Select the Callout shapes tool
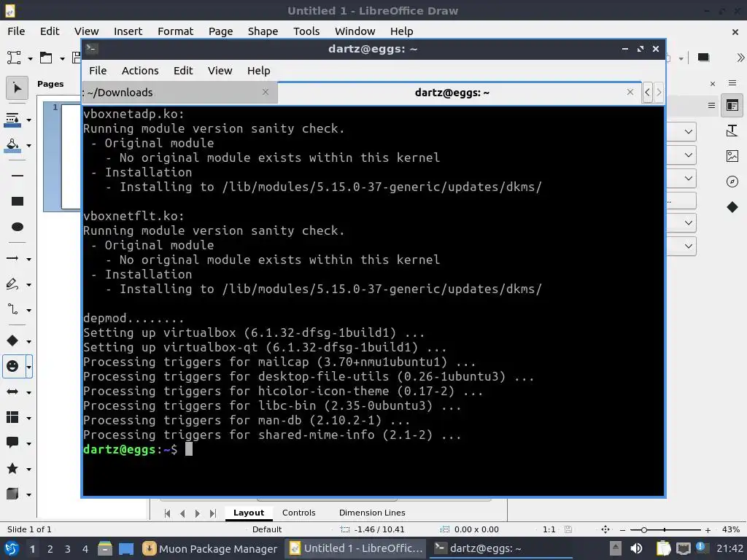The image size is (747, 560). [x=12, y=443]
